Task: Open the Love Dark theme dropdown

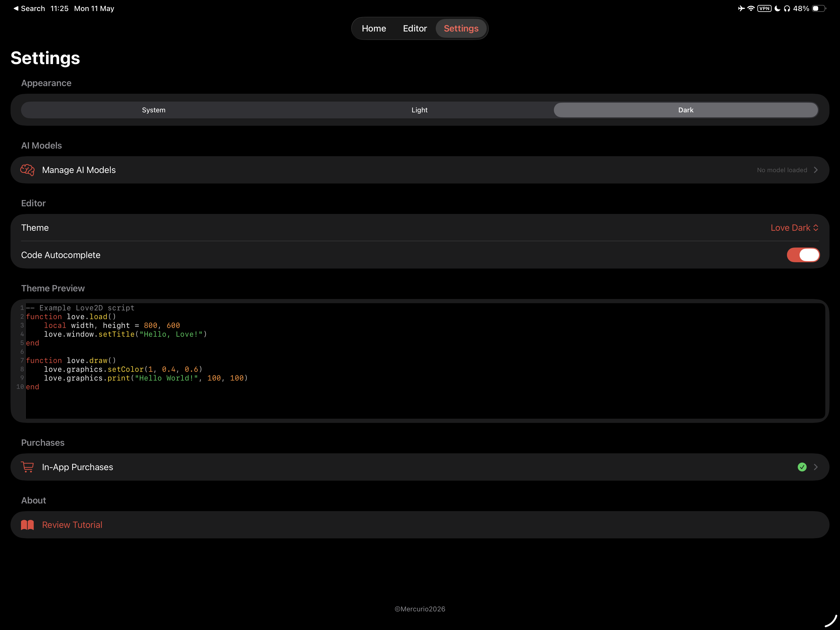Action: (794, 228)
